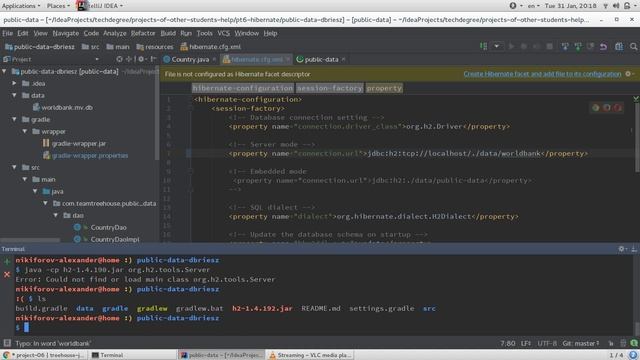
Task: Select worldbank.mv.db file in tree
Action: [x=62, y=107]
